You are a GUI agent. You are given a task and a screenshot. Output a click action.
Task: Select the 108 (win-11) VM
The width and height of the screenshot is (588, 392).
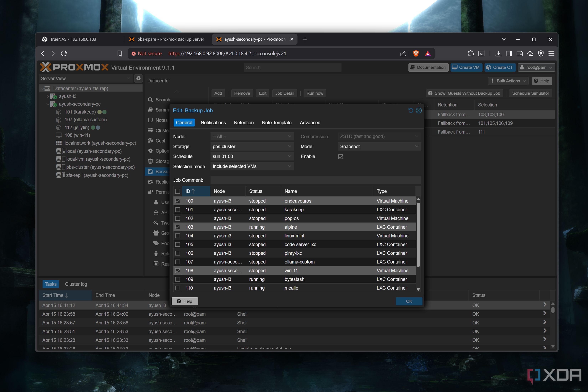coord(77,135)
